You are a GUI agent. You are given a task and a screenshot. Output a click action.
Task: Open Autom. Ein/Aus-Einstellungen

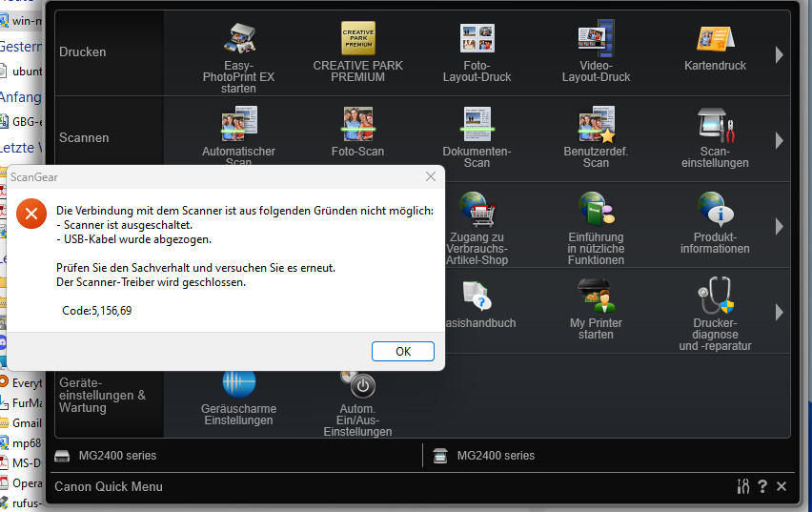pos(357,404)
